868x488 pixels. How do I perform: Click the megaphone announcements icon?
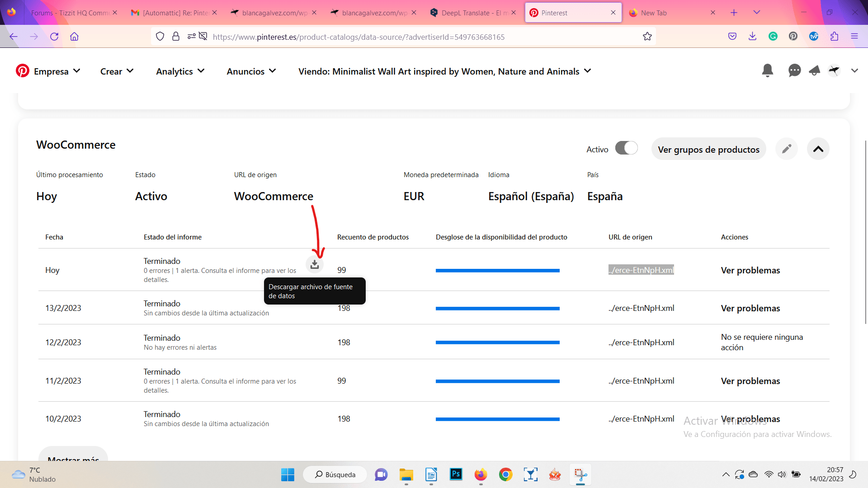coord(815,71)
